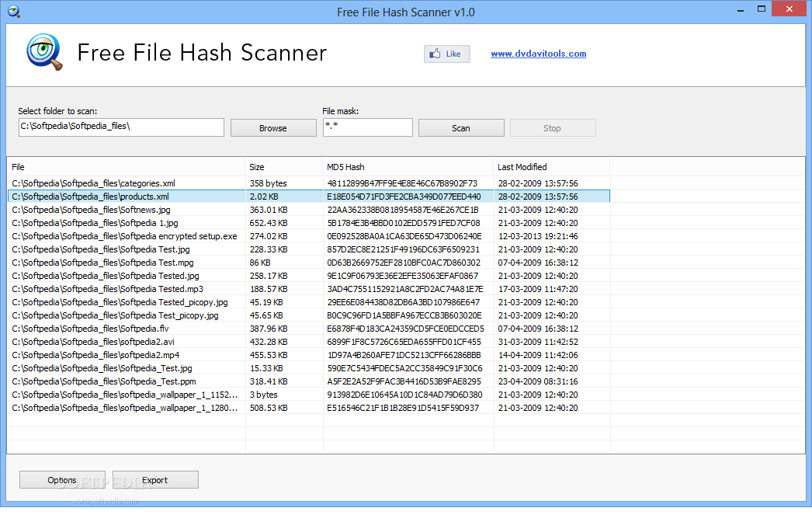
Task: Select the softpedia2.avi file row
Action: coord(309,342)
